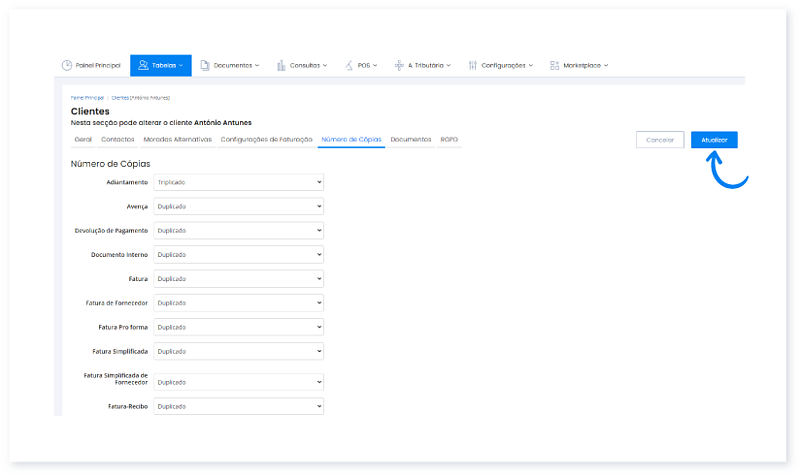Open the Adiantamento copies dropdown
This screenshot has height=476, width=800.
click(239, 182)
